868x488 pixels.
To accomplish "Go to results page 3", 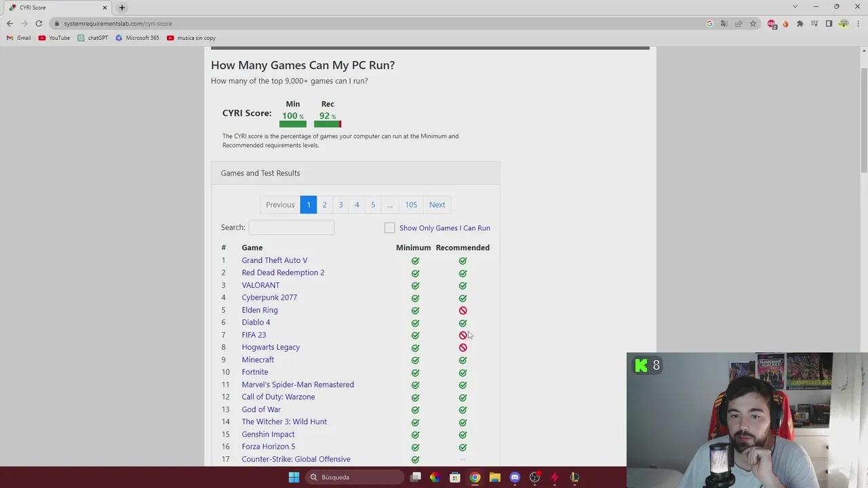I will (340, 205).
